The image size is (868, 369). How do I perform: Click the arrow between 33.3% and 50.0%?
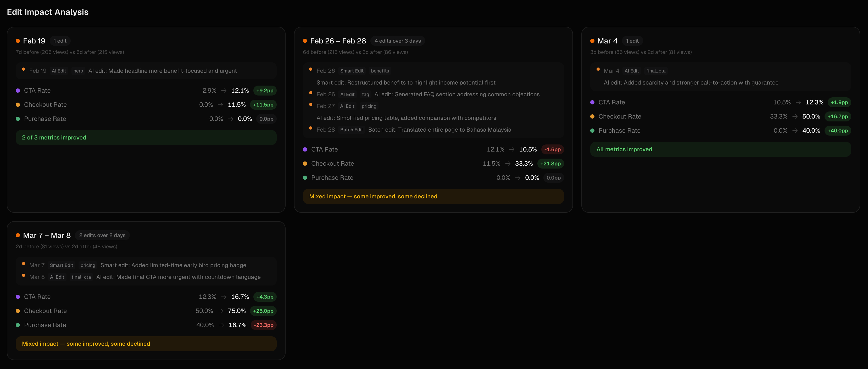tap(795, 117)
